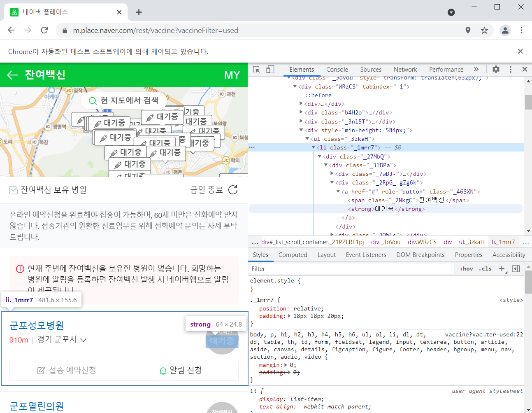This screenshot has height=413, width=532.
Task: Collapse the div class _2RpG_ gZg6k node
Action: coord(332,182)
